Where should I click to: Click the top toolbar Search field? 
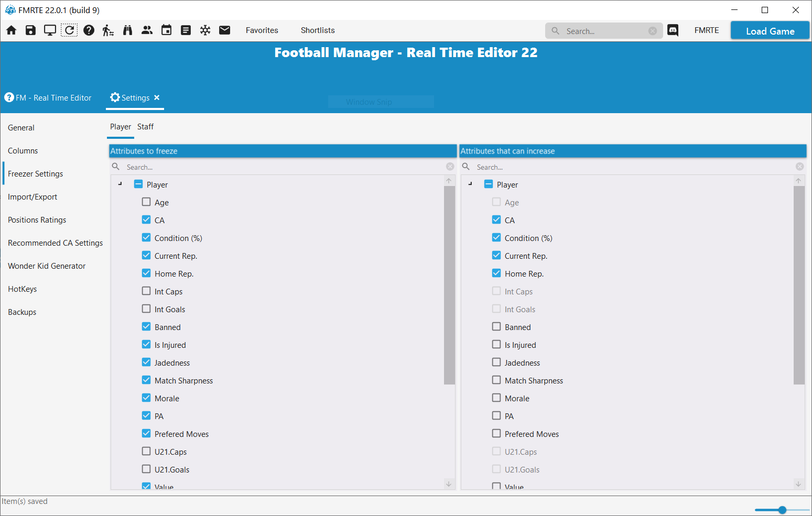coord(604,31)
